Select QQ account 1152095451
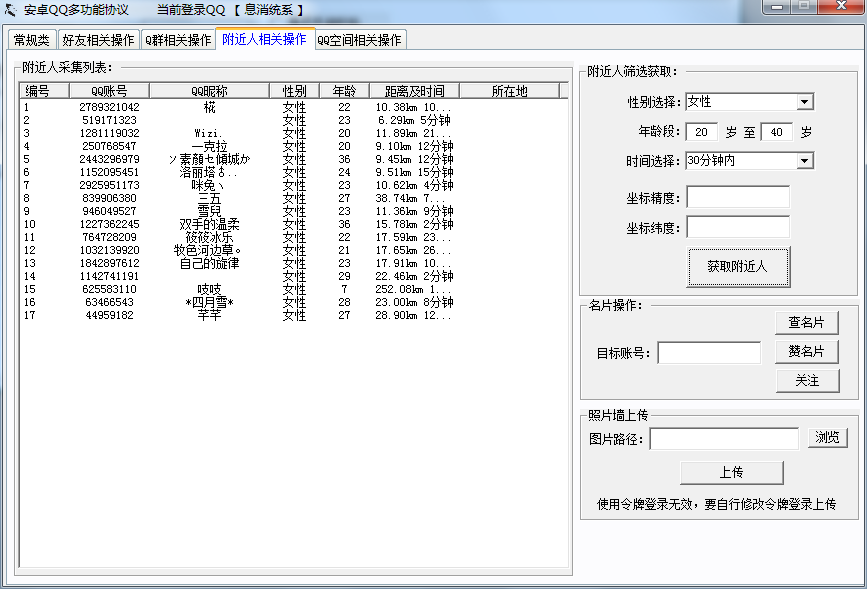This screenshot has height=589, width=867. [x=109, y=172]
